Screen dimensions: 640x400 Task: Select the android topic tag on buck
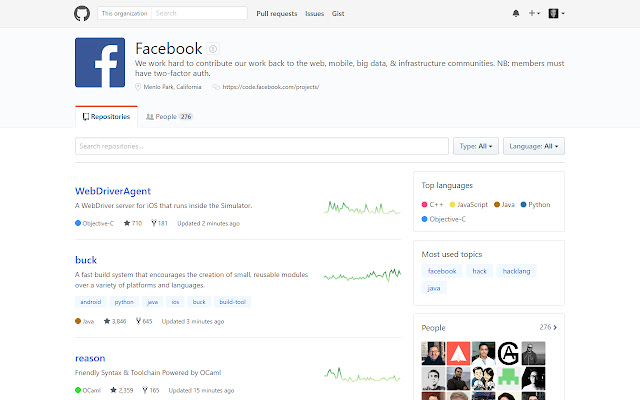(x=91, y=302)
